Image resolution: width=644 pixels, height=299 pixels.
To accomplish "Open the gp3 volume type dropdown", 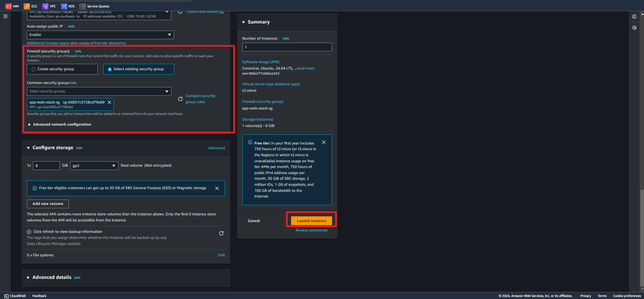I will tap(94, 166).
